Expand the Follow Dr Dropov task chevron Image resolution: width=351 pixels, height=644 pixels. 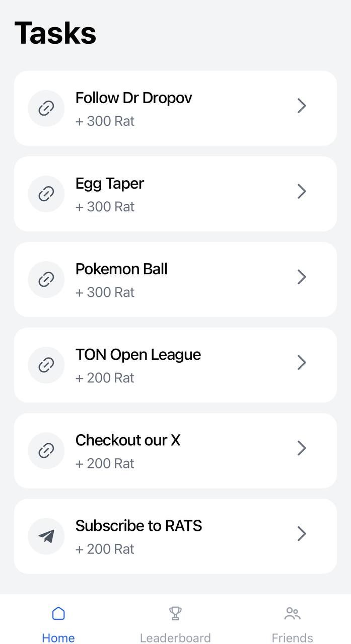(x=302, y=106)
